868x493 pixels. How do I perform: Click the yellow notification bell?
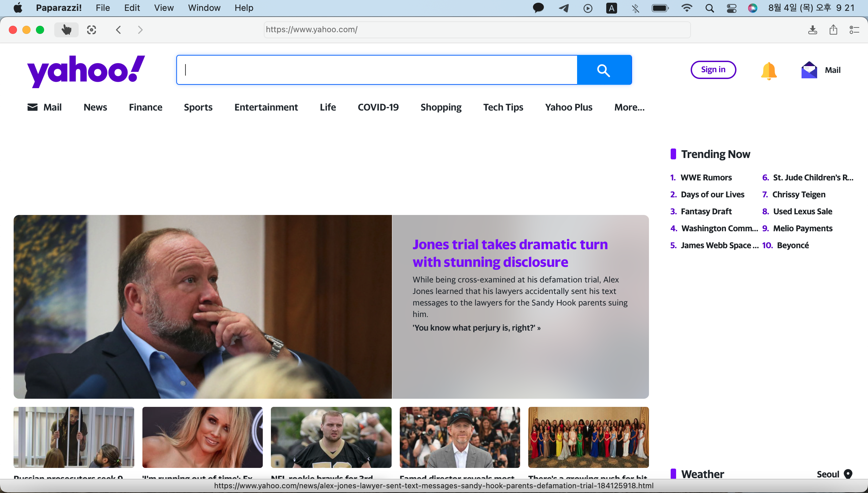(769, 71)
